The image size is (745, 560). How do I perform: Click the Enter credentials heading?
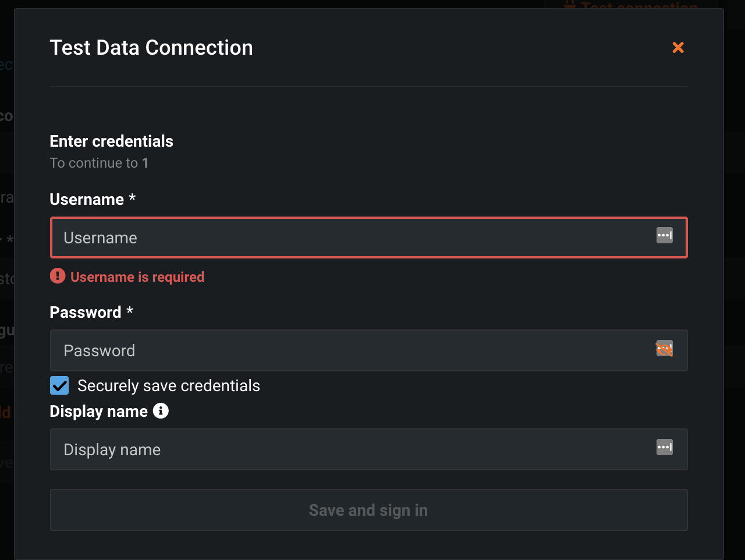pos(111,141)
